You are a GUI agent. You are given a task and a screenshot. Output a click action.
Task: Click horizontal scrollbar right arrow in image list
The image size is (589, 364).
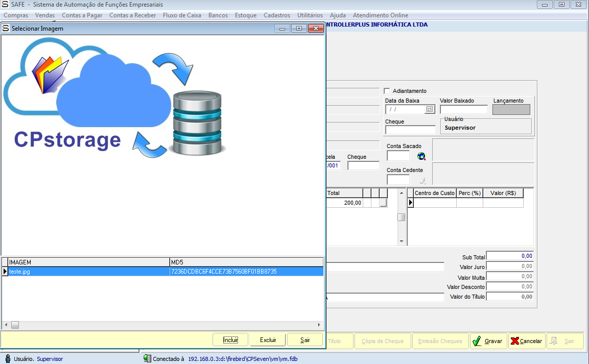pos(319,325)
